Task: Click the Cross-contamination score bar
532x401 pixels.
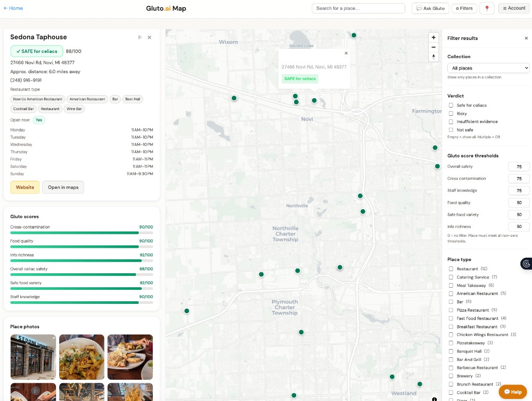Action: [x=82, y=233]
